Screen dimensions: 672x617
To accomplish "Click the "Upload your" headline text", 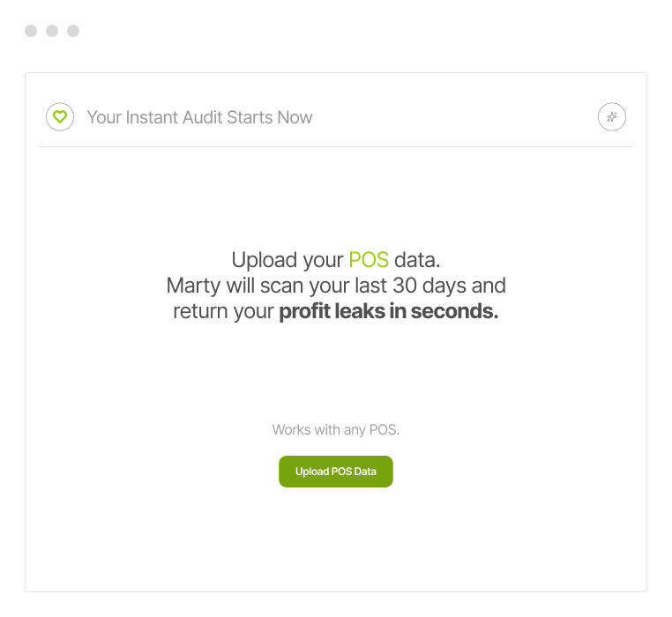I will (x=287, y=260).
